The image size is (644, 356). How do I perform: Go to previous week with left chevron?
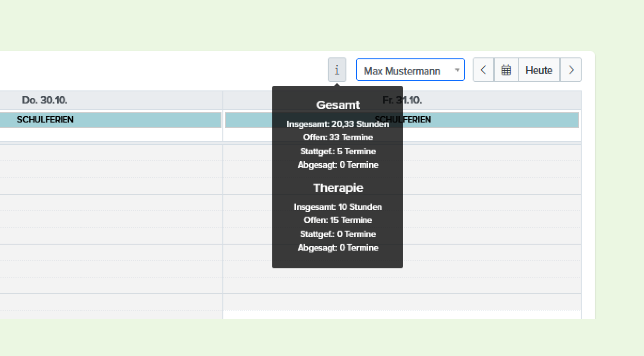483,70
